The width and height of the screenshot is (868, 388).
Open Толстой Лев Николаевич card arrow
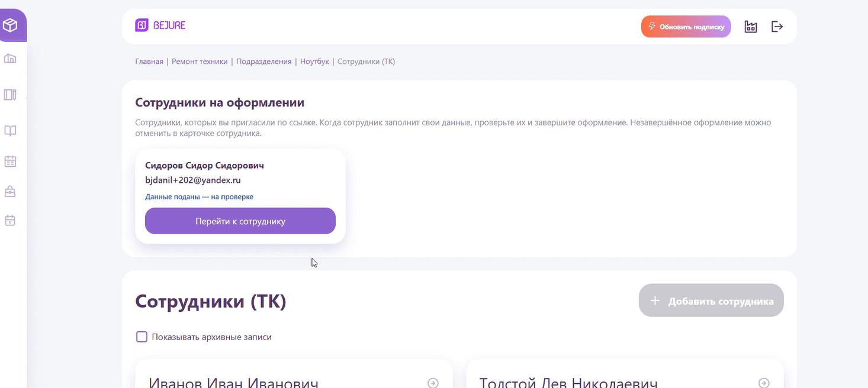pos(764,383)
